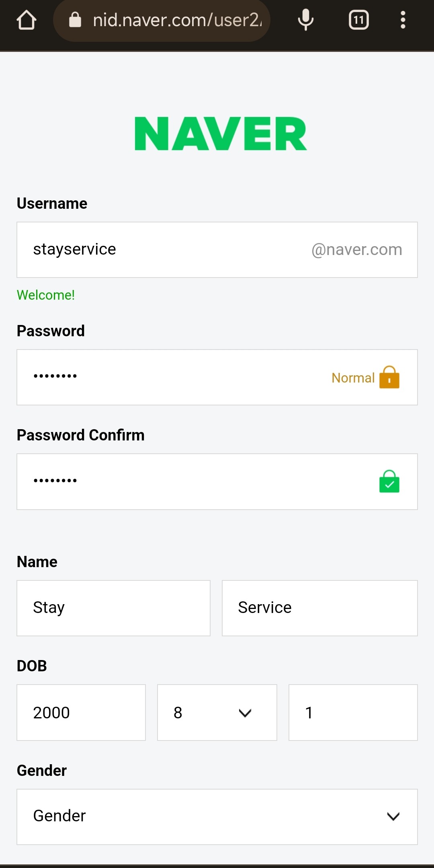Viewport: 434px width, 868px height.
Task: Tap the microphone voice search icon
Action: [x=305, y=20]
